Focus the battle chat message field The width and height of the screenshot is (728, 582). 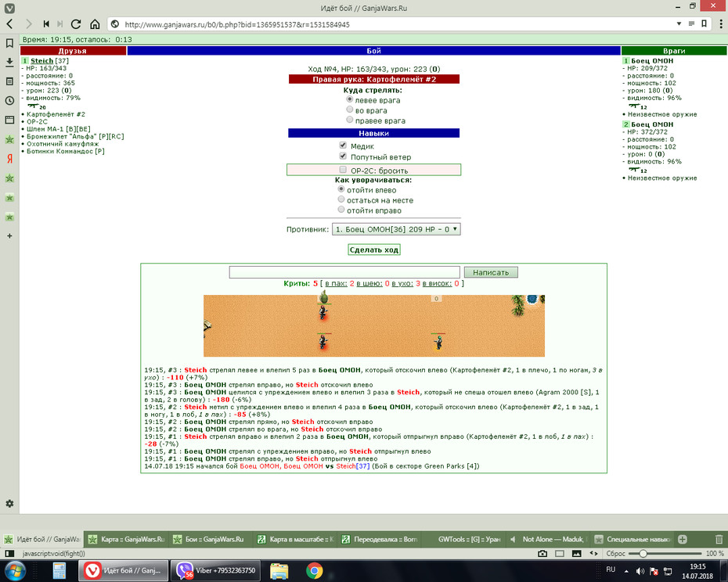(344, 272)
